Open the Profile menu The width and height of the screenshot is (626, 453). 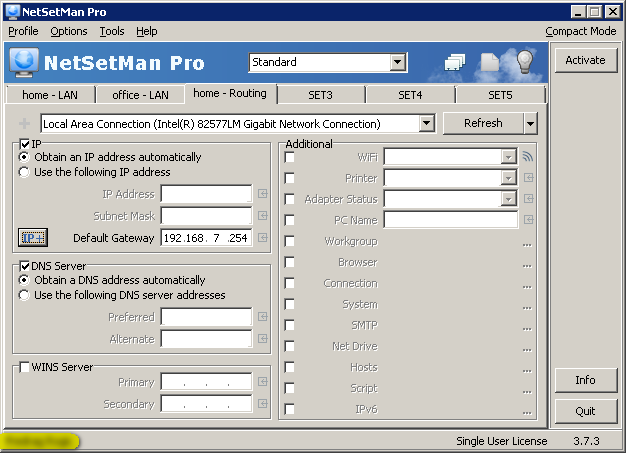(x=23, y=31)
